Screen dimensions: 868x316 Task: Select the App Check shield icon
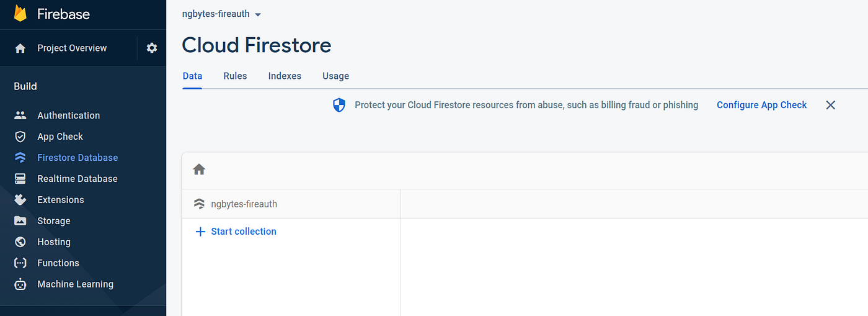click(20, 137)
